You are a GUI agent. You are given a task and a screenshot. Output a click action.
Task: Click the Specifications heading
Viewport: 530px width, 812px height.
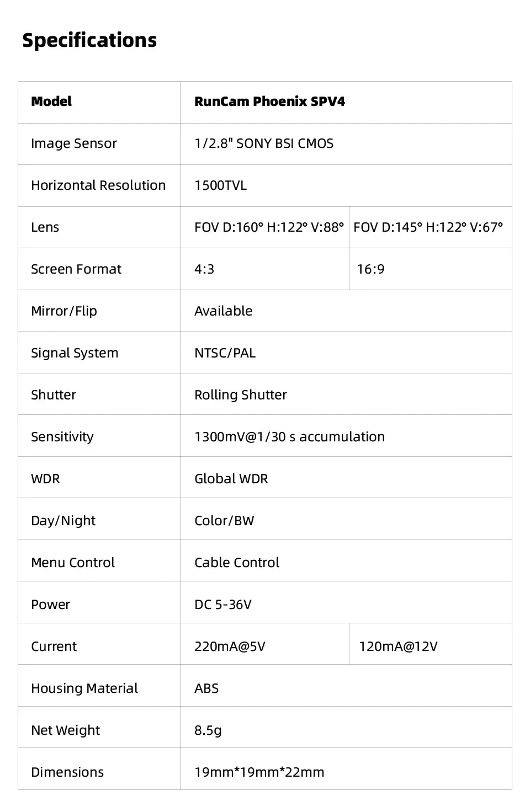click(89, 40)
